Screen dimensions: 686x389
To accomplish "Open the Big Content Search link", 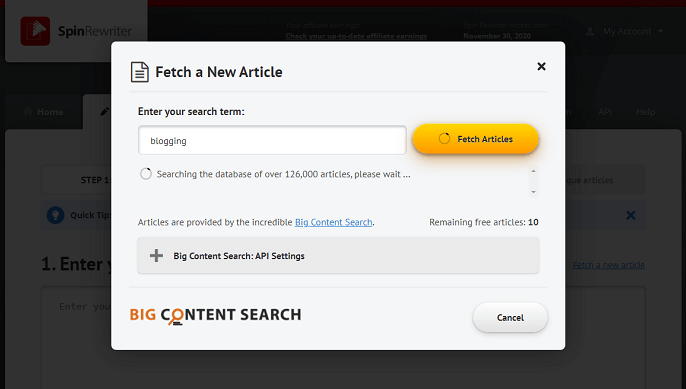I will (333, 222).
